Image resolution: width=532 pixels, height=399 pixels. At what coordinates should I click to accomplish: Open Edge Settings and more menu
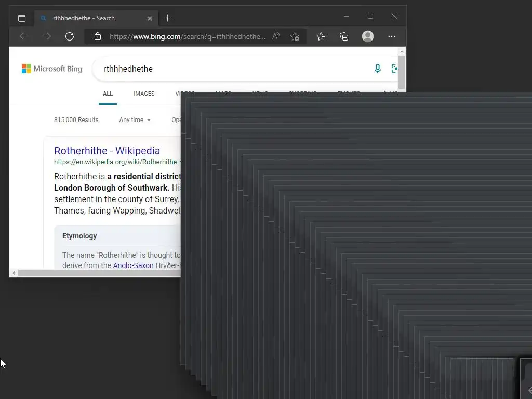[x=392, y=36]
